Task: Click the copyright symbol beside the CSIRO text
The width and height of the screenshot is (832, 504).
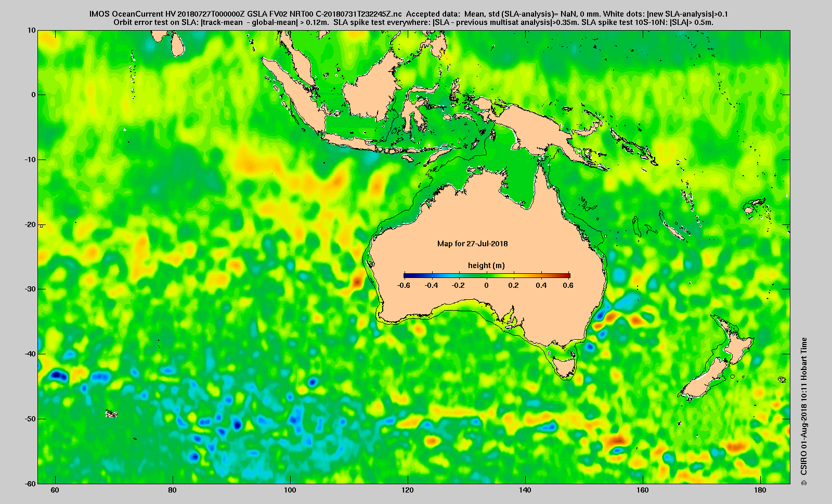Action: click(x=804, y=483)
